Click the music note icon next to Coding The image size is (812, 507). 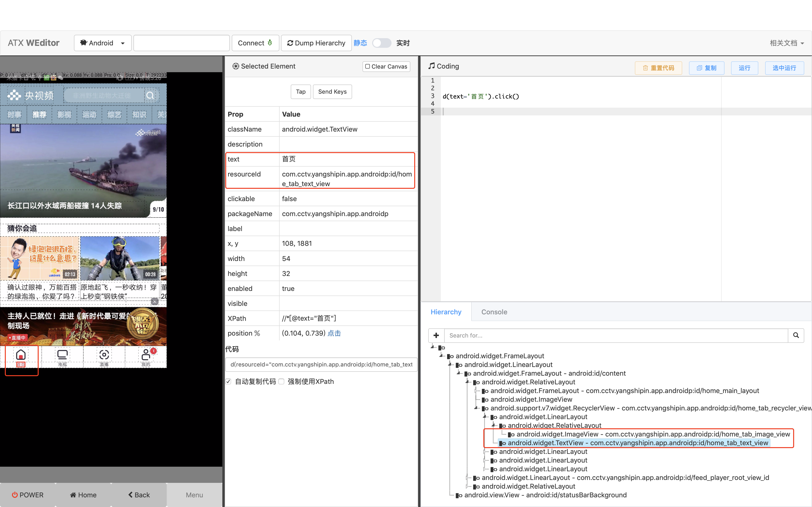(x=432, y=66)
